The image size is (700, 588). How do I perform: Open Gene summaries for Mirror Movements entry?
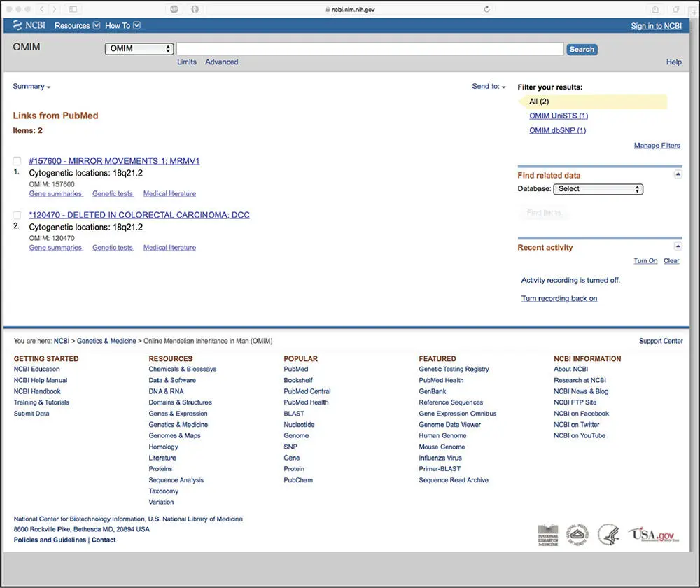(x=56, y=194)
